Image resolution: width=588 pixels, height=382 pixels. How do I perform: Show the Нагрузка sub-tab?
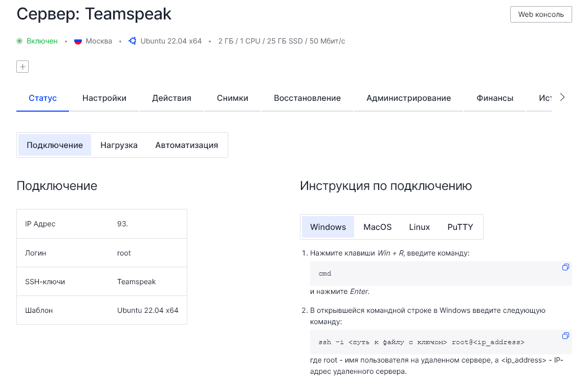(119, 145)
